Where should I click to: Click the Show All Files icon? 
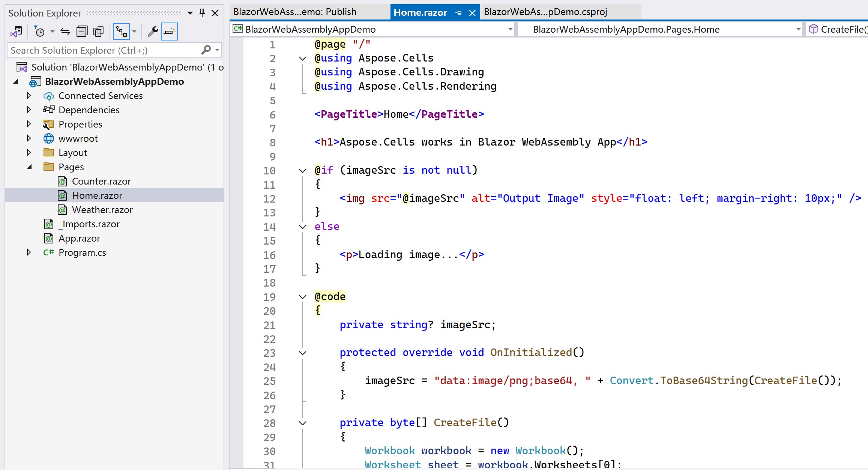(x=98, y=32)
